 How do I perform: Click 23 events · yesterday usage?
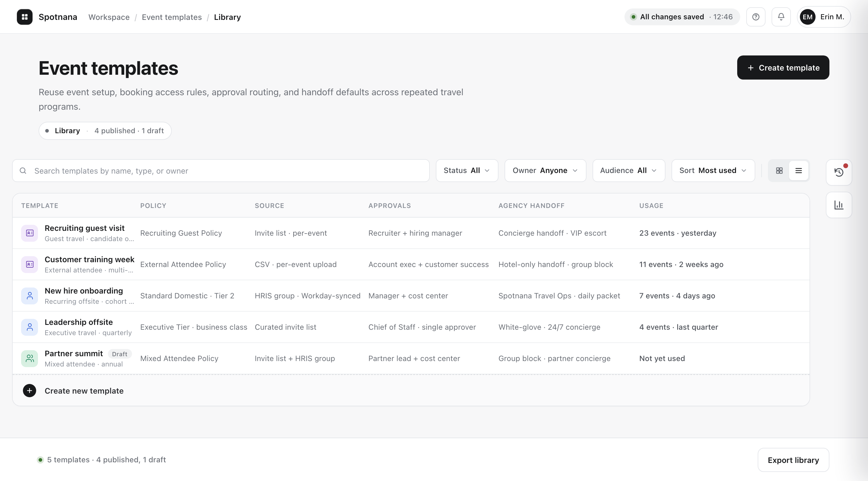(678, 233)
